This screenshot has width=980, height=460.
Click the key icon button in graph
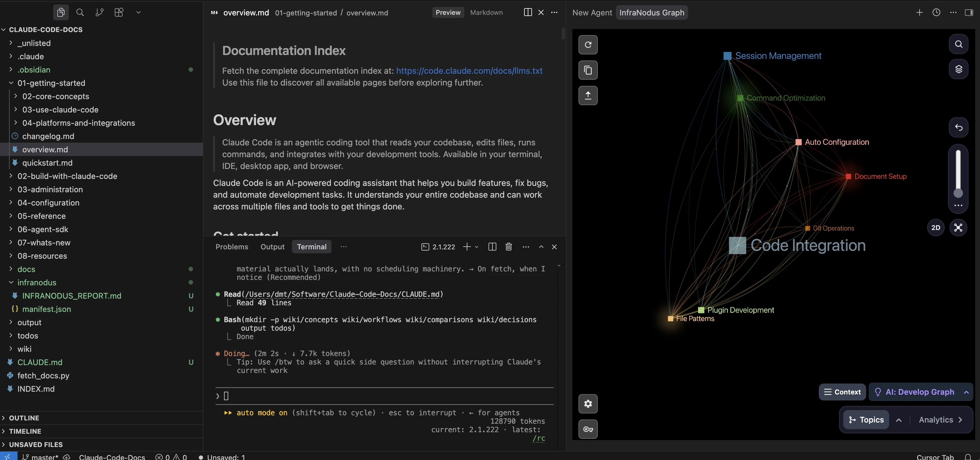click(x=588, y=429)
